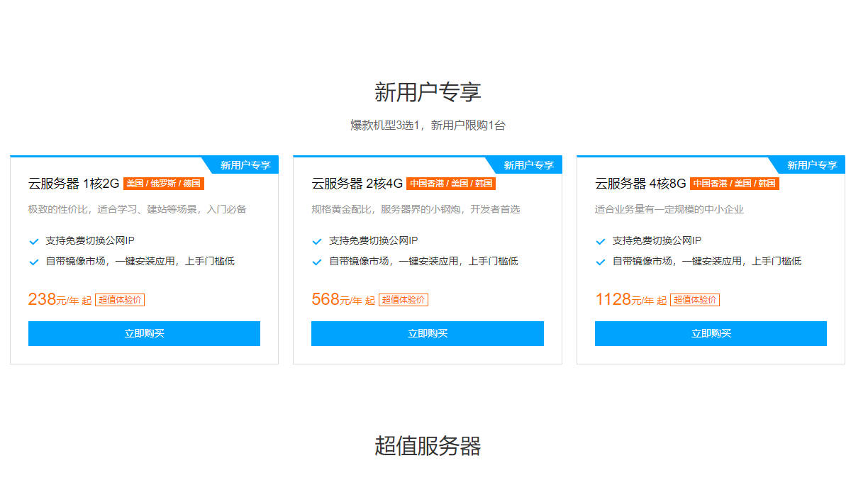Click checkmark icon beside 自带镜像市场 in 4核8G card
The height and width of the screenshot is (480, 868).
coord(601,262)
